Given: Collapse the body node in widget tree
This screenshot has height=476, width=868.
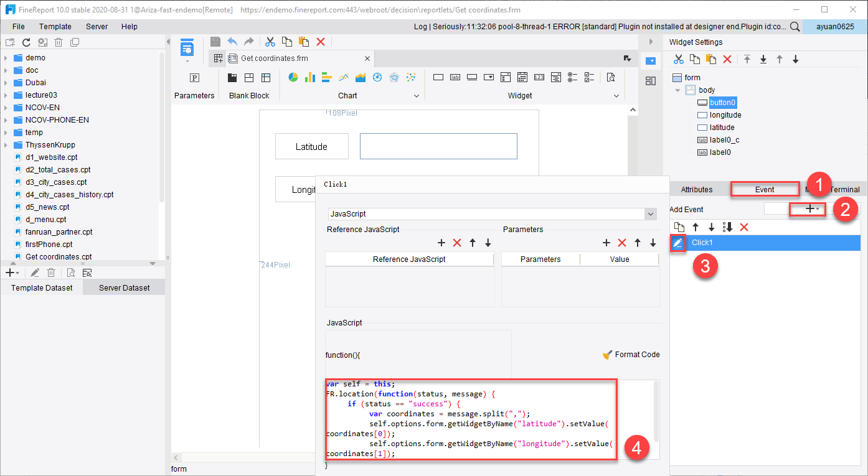Looking at the screenshot, I should click(677, 90).
